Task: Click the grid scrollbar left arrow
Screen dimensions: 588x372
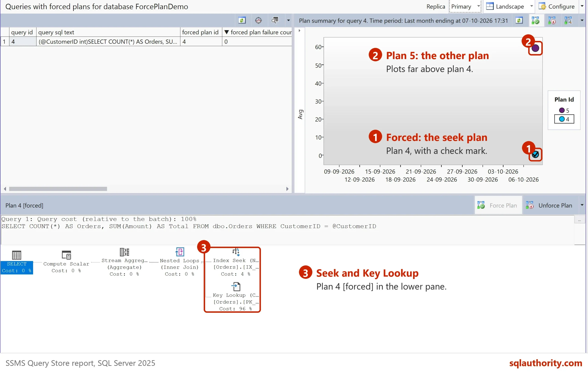Action: click(5, 189)
